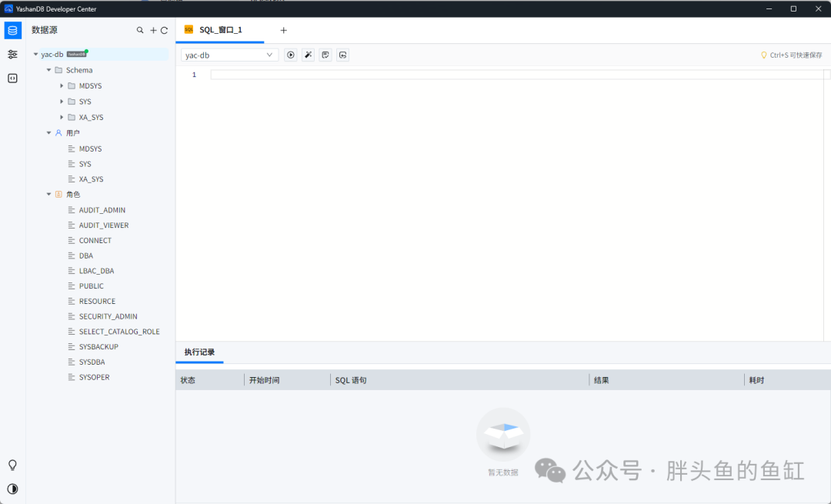Select the RESOURCE role item
Viewport: 831px width, 504px height.
click(97, 301)
